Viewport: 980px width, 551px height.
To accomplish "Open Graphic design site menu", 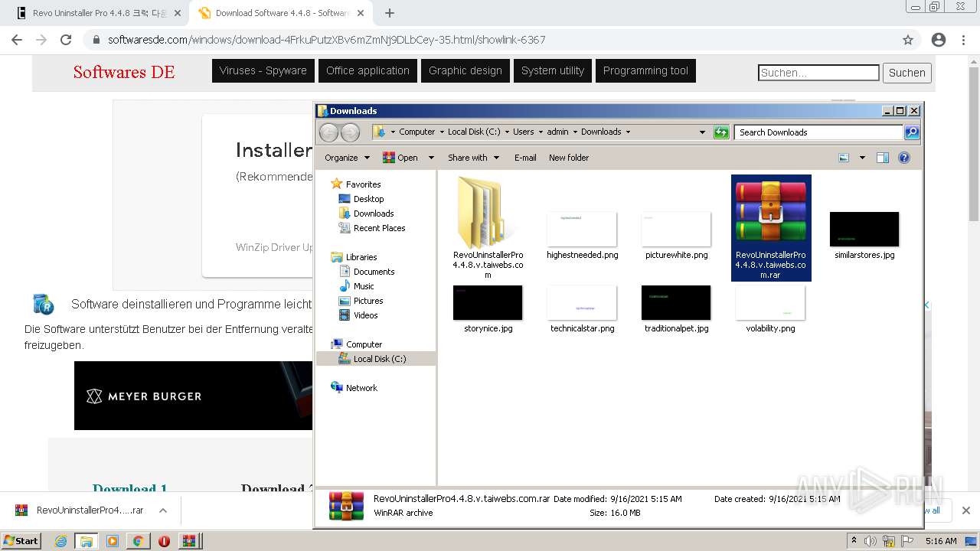I will (x=465, y=70).
